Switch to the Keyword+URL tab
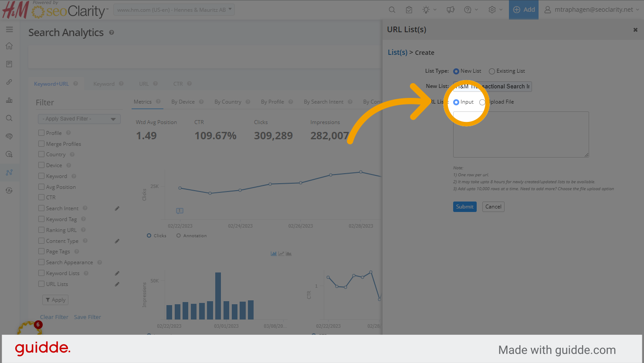 click(x=51, y=84)
